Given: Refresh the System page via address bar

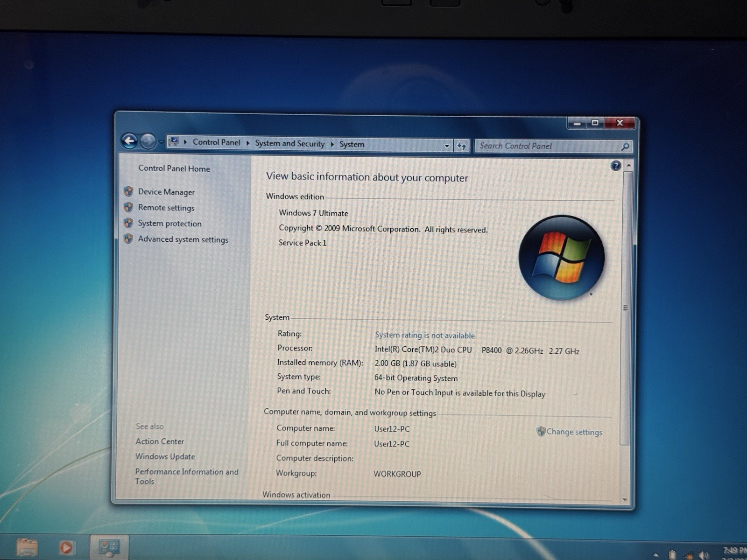Looking at the screenshot, I should coord(462,146).
